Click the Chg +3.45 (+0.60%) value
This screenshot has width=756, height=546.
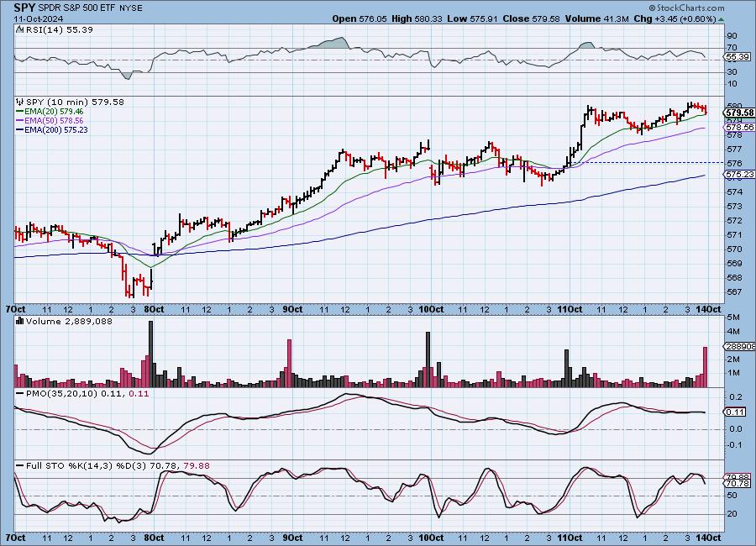coord(675,18)
